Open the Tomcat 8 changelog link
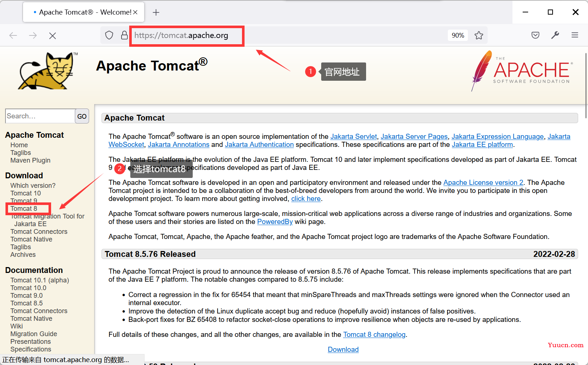588x365 pixels. (x=374, y=335)
